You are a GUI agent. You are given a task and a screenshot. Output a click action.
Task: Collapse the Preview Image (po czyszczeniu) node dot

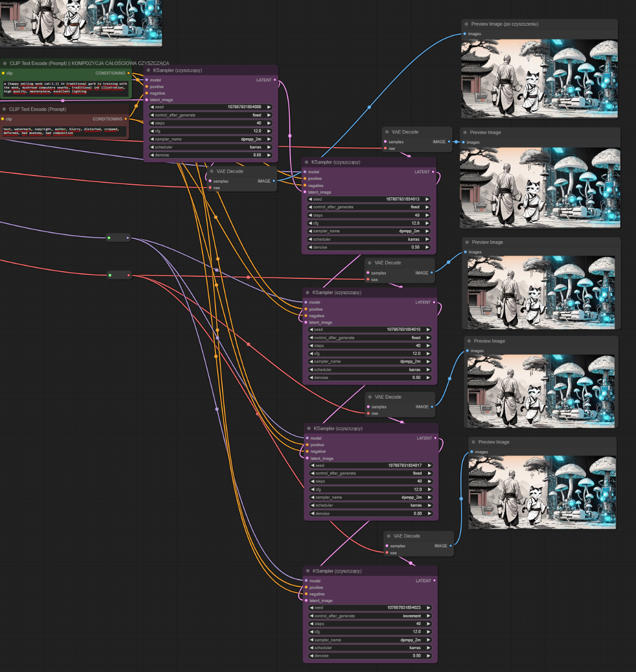[x=466, y=24]
